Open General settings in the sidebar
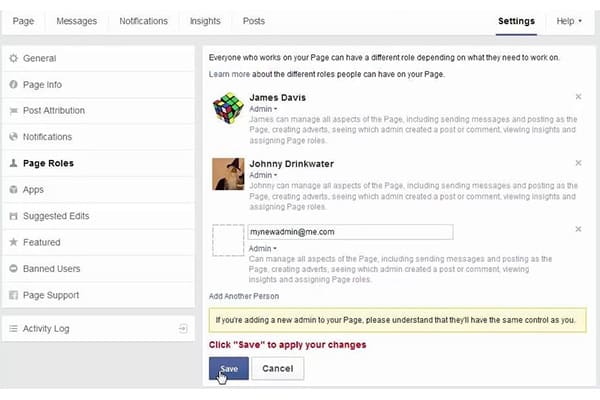This screenshot has height=400, width=600. tap(98, 58)
